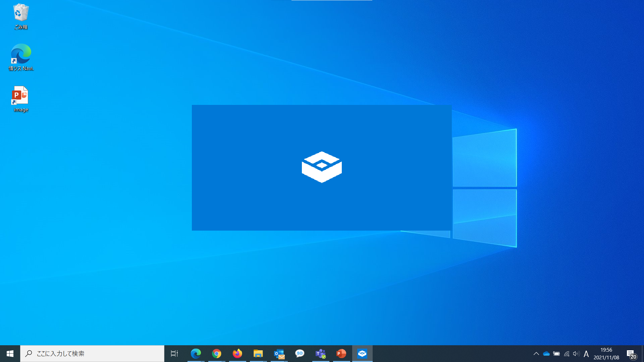Check battery status tray icon
Viewport: 644px width, 362px height.
click(x=556, y=354)
